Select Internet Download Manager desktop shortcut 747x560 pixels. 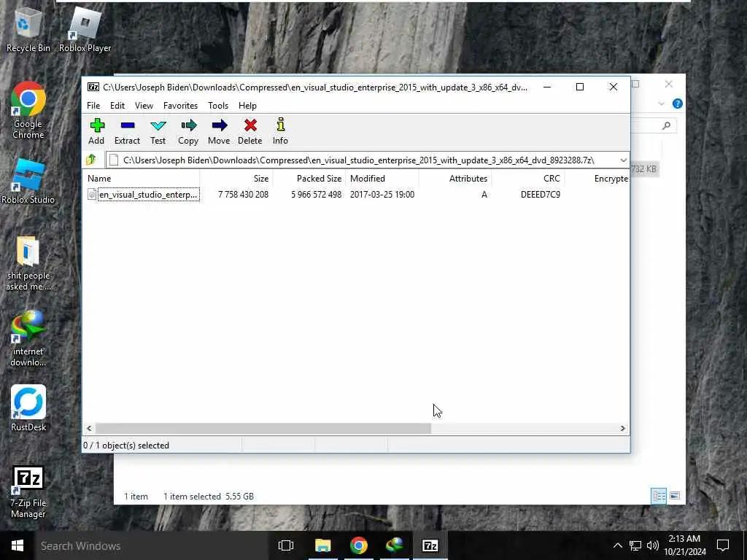(28, 338)
